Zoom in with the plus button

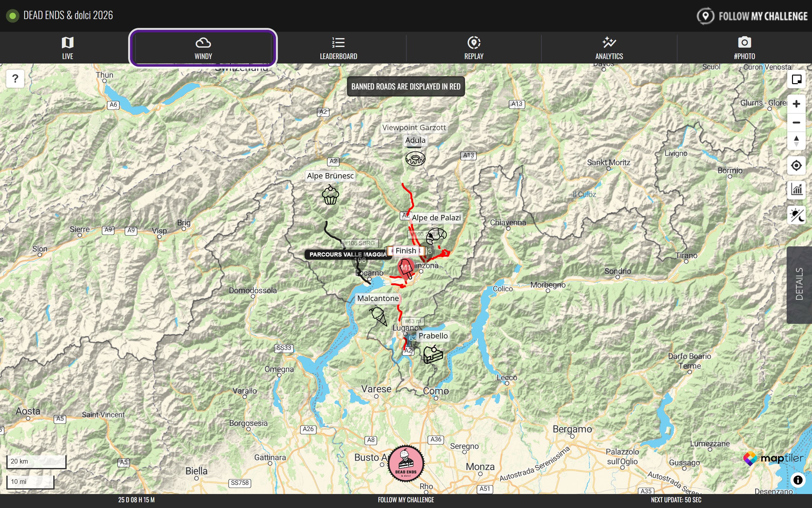pyautogui.click(x=796, y=104)
